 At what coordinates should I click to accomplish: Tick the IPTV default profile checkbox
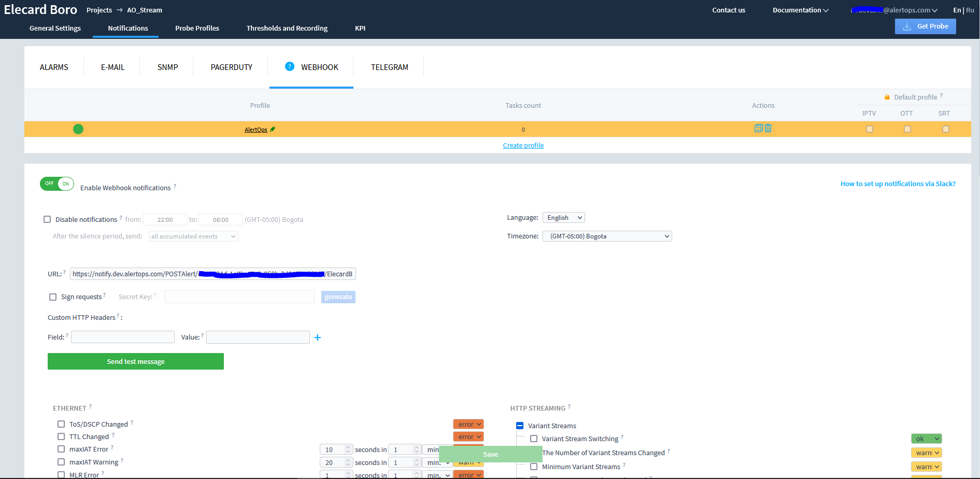(869, 129)
